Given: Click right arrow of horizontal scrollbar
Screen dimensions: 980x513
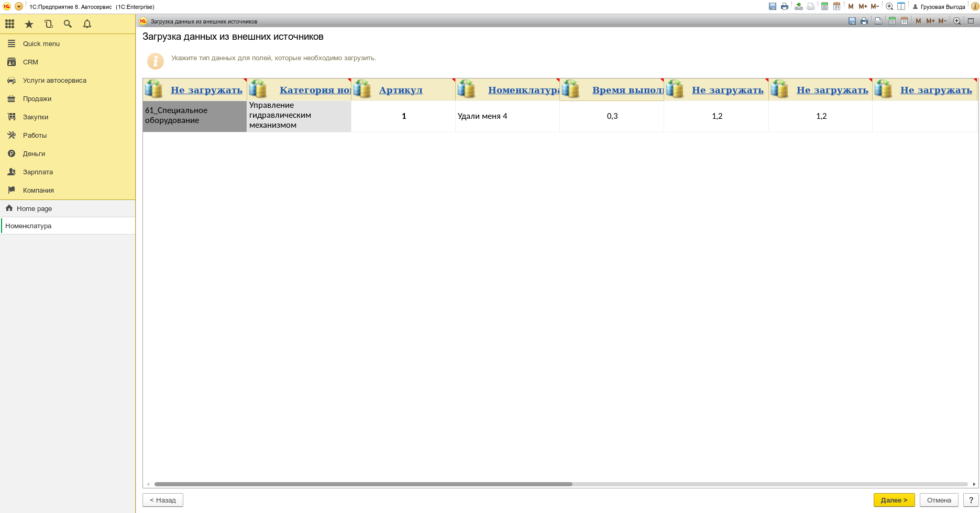Looking at the screenshot, I should pos(974,484).
